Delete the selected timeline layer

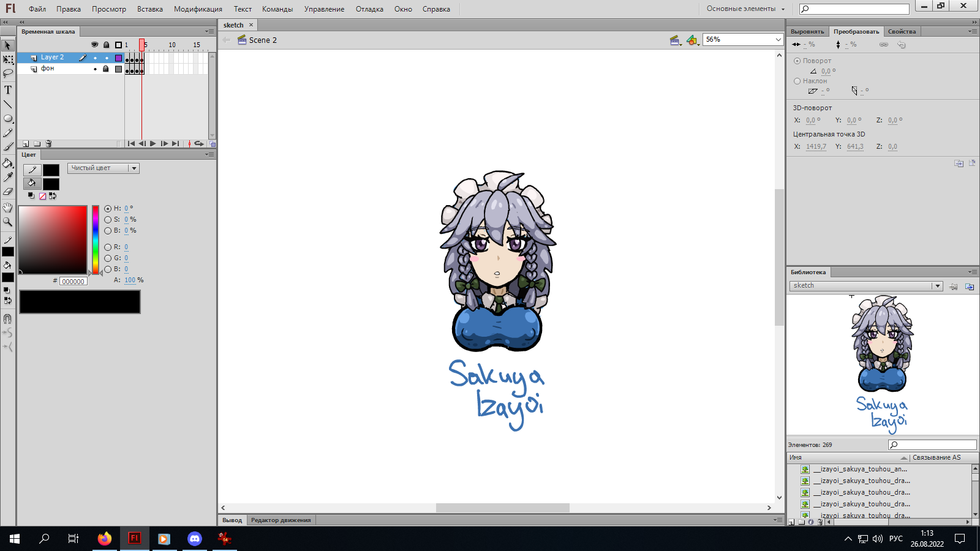(48, 144)
